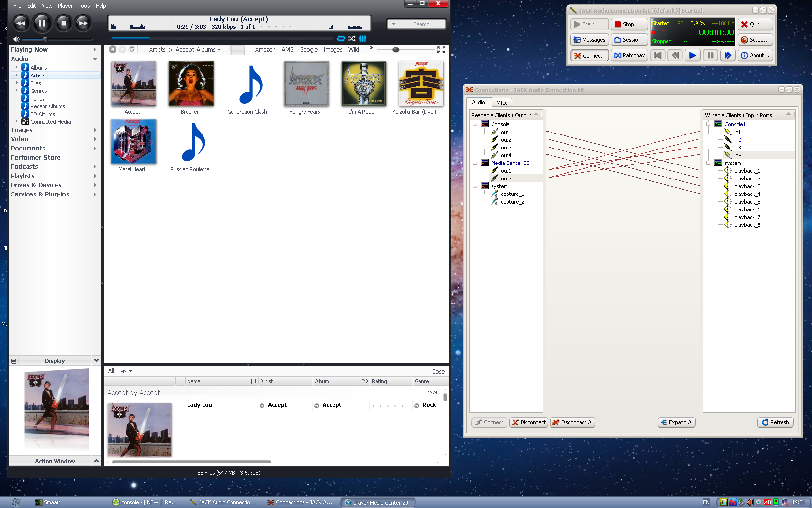Image resolution: width=812 pixels, height=508 pixels.
Task: Click the refresh view icon next to back arrow
Action: [x=131, y=49]
